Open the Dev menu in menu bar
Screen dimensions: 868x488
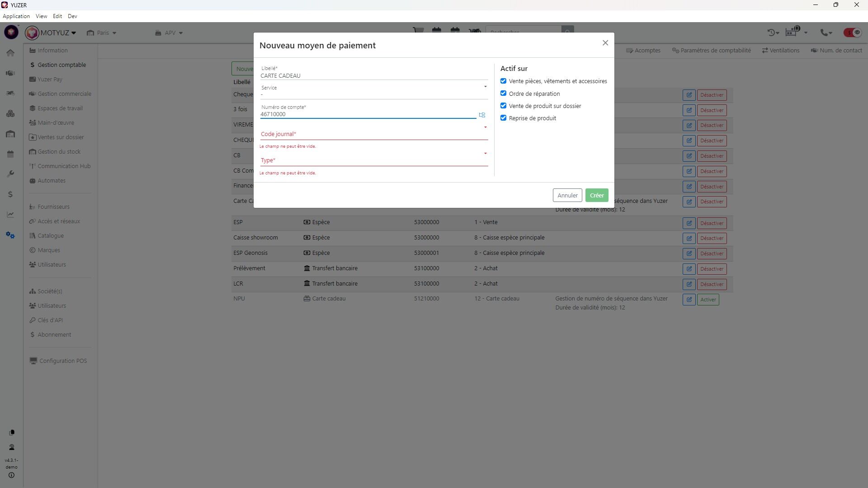(72, 16)
